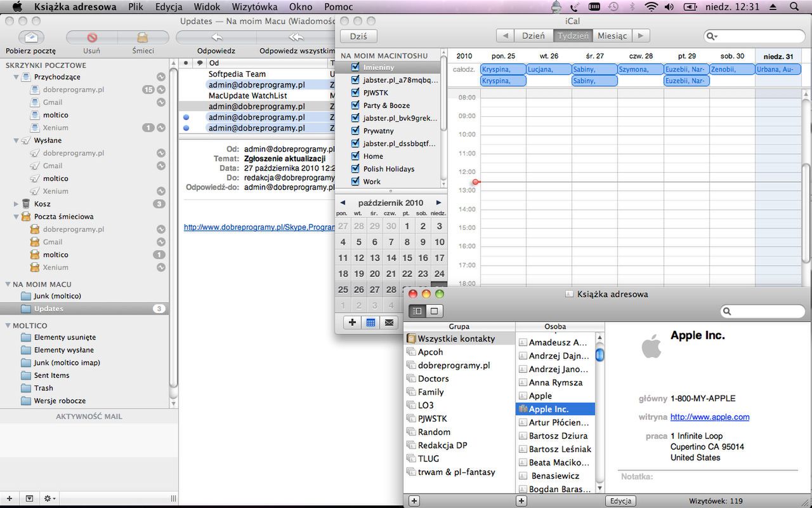The image size is (812, 508).
Task: Open the add calendar plus icon in iCal
Action: pyautogui.click(x=351, y=322)
